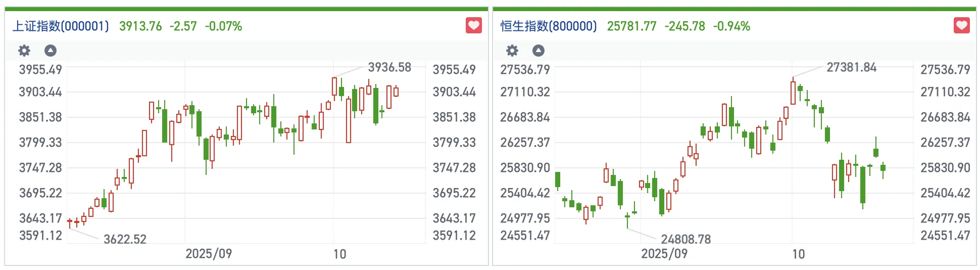This screenshot has height=270, width=980.
Task: Toggle favorite heart for 上证指数
Action: pos(473,25)
